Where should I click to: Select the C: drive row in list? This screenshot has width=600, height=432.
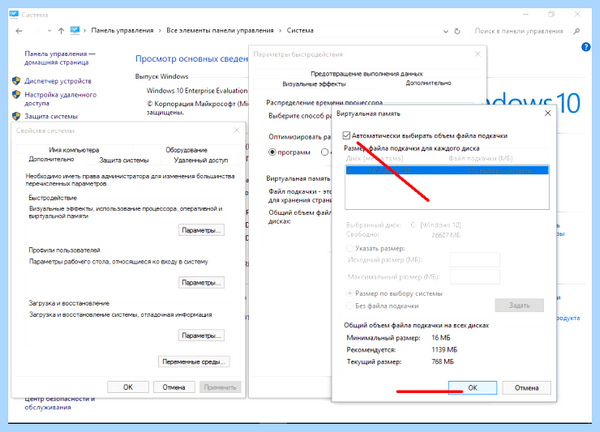(447, 170)
